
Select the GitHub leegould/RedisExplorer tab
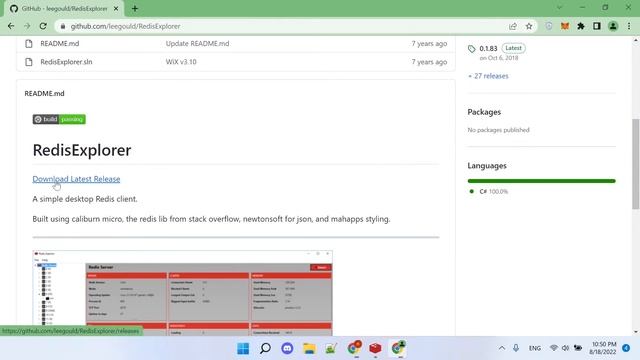(x=64, y=9)
